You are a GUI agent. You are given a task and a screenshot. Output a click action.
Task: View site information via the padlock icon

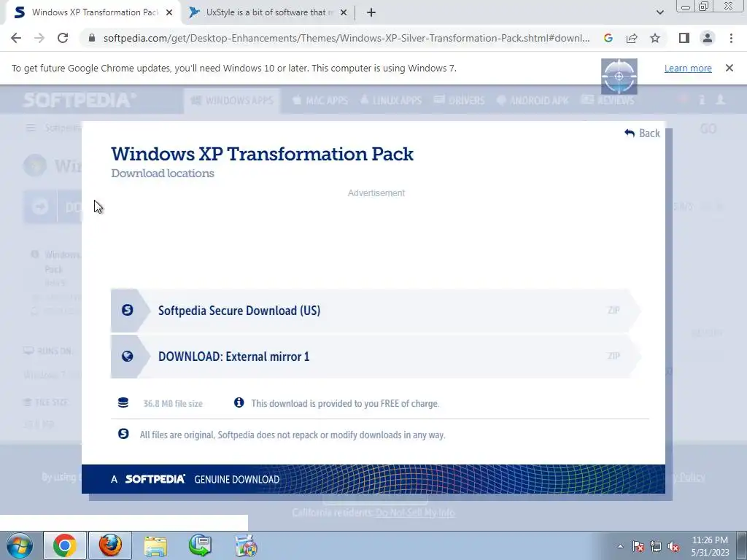pyautogui.click(x=92, y=38)
